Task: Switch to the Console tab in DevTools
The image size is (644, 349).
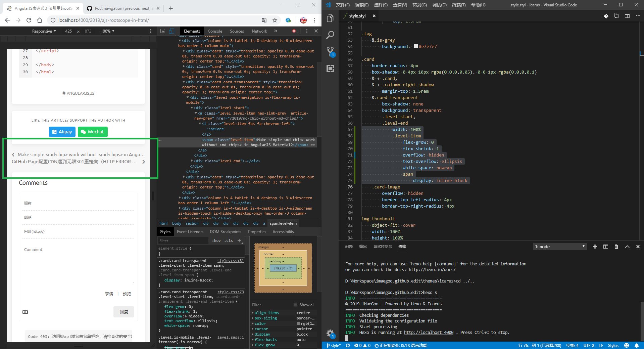Action: [x=215, y=31]
